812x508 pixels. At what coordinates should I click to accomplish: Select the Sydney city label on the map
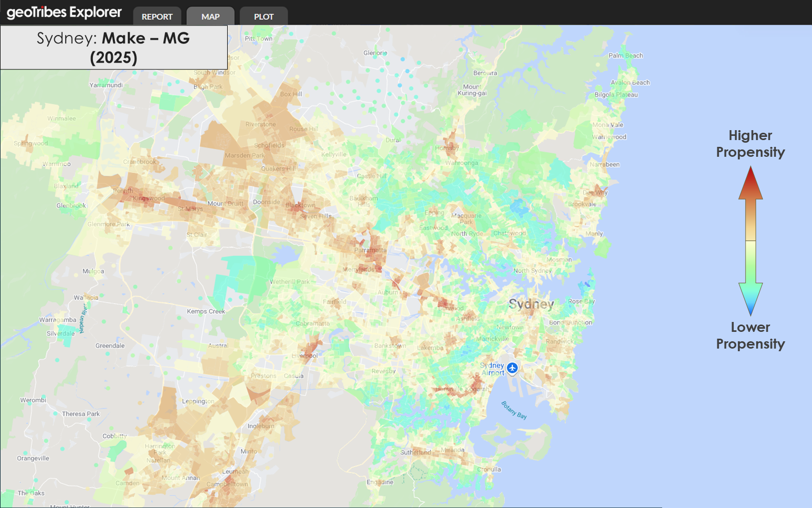pyautogui.click(x=531, y=304)
